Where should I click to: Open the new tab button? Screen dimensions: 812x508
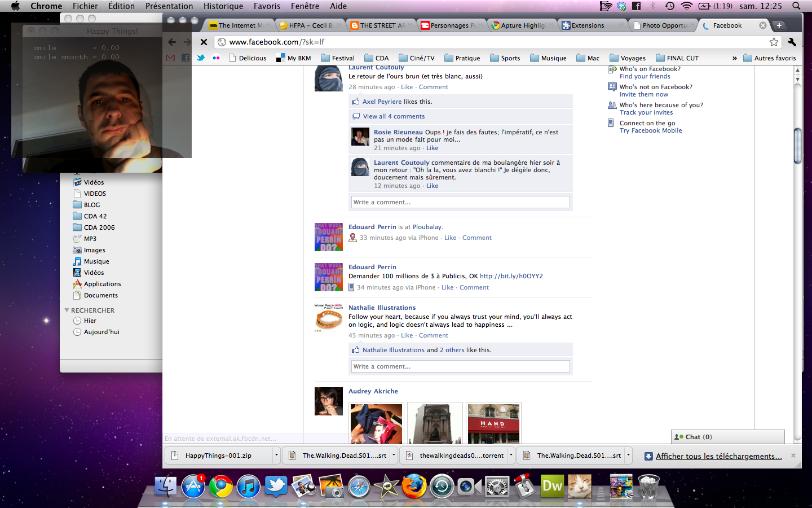tap(779, 25)
